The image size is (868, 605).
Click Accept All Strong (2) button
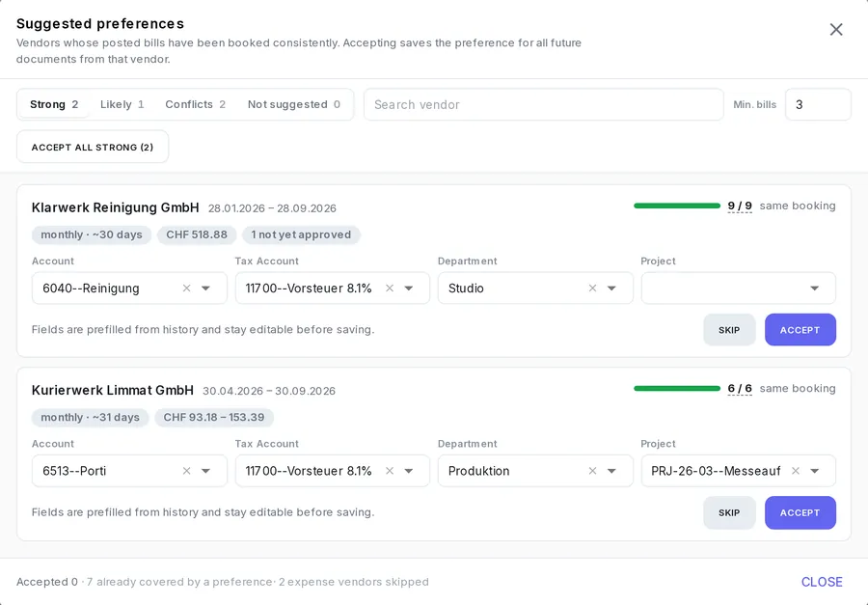93,147
